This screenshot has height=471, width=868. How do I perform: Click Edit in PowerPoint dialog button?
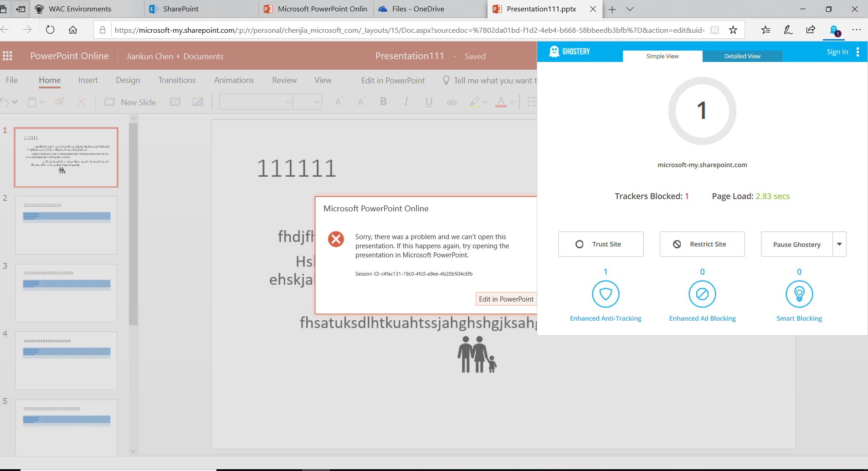[x=506, y=299]
